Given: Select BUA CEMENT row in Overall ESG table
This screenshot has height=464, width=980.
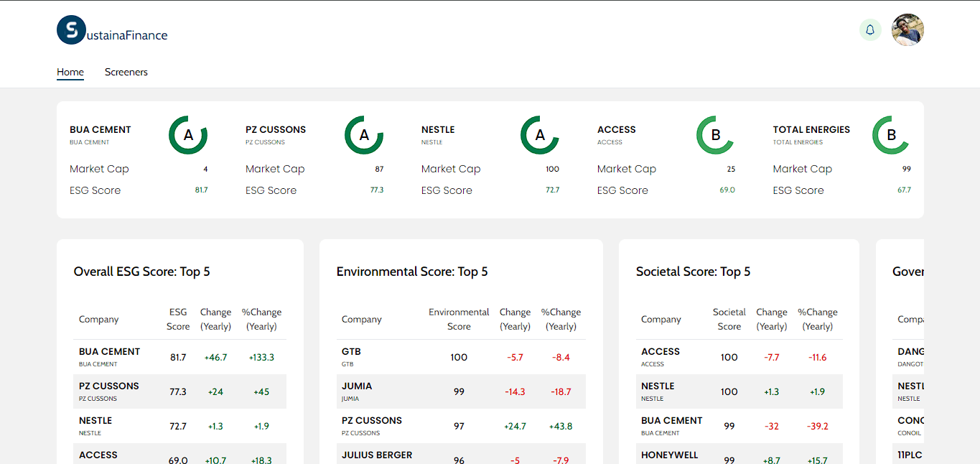Looking at the screenshot, I should 179,357.
